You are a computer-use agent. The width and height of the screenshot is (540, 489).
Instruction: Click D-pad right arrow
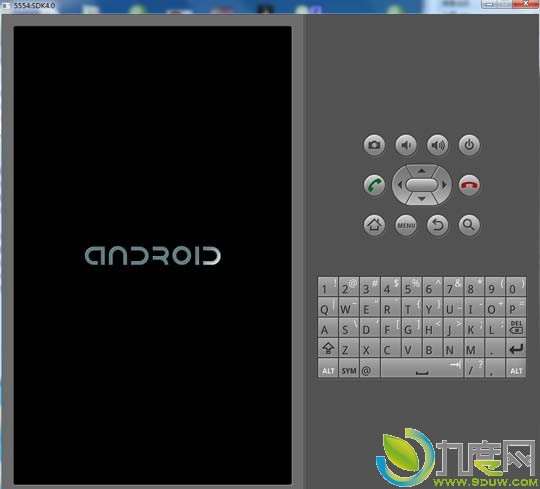[x=444, y=185]
